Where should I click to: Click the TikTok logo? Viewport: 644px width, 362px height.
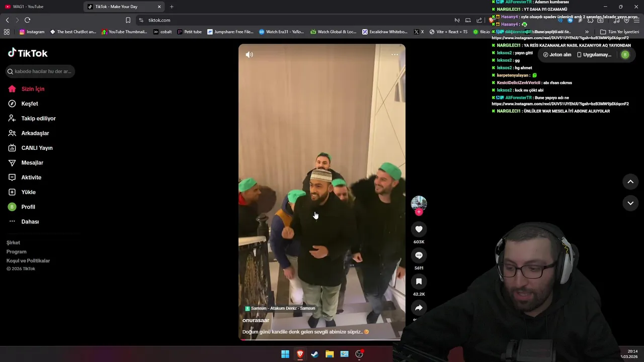(28, 53)
